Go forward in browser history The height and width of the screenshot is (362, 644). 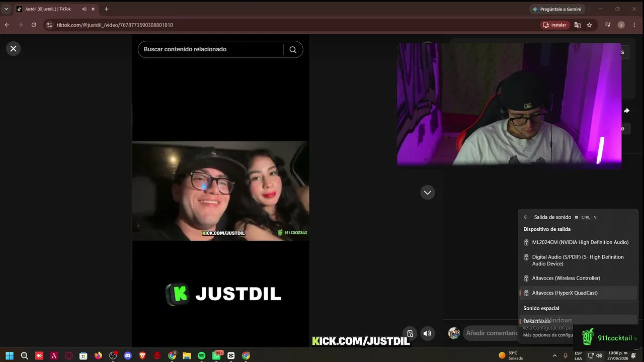20,25
